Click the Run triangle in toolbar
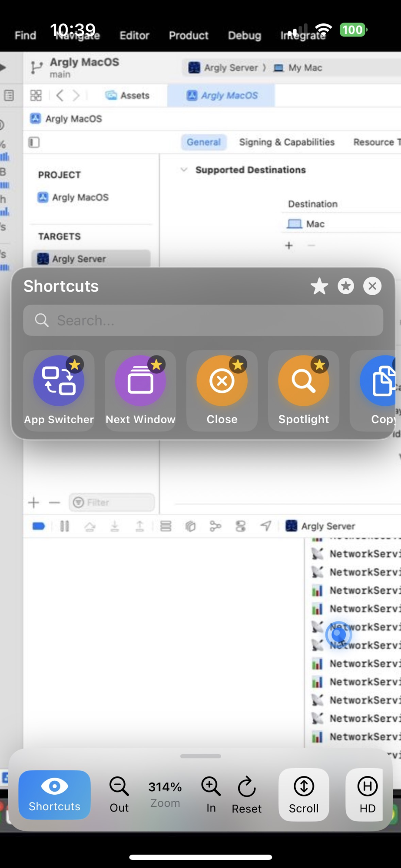 [3, 67]
